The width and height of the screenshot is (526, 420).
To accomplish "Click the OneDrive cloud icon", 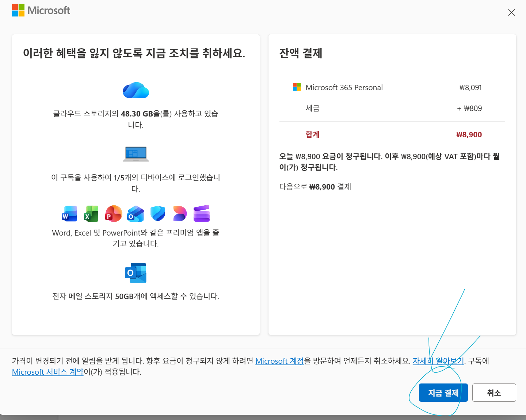I will point(136,90).
